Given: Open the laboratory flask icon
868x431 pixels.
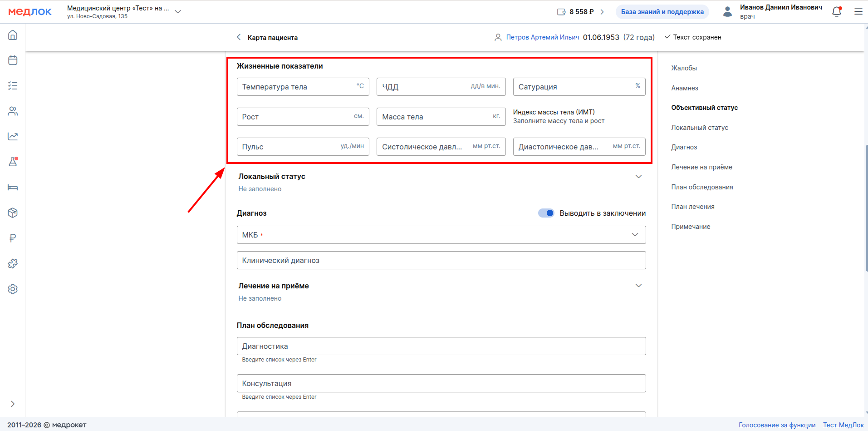Looking at the screenshot, I should pos(13,162).
